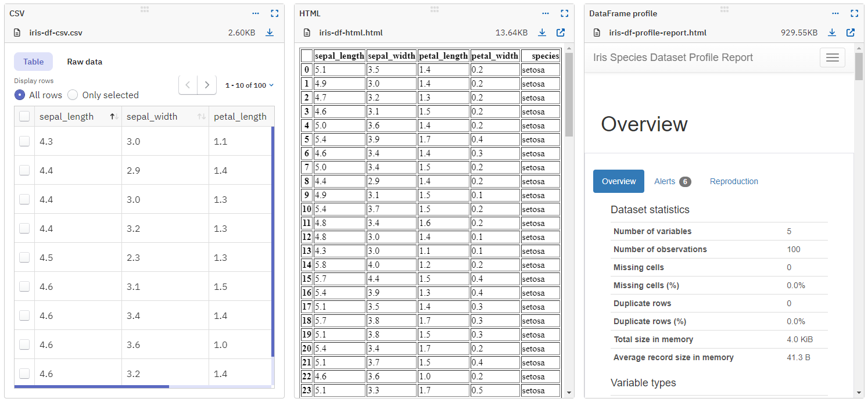
Task: Open the profile report in a new tab
Action: coord(851,33)
